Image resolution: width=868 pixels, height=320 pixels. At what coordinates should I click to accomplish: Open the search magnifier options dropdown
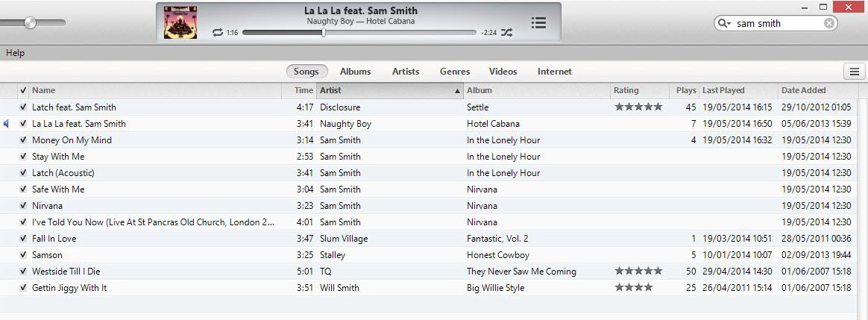coord(724,23)
